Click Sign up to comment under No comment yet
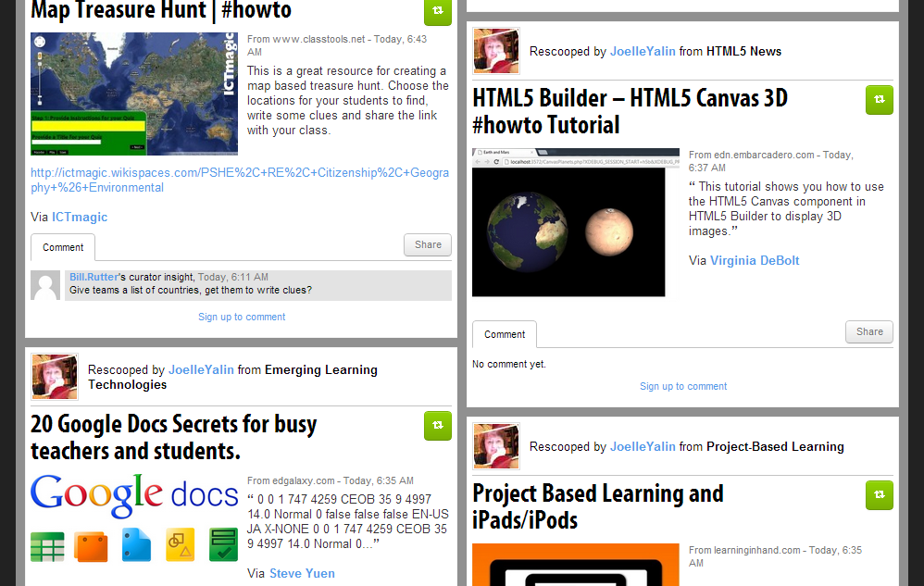Screen dimensions: 924x586 (683, 386)
